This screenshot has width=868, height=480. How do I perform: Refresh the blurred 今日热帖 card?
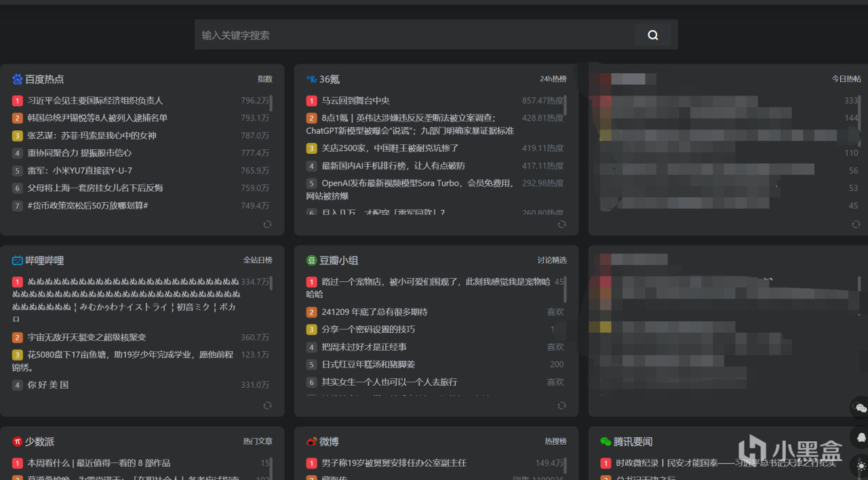click(856, 224)
